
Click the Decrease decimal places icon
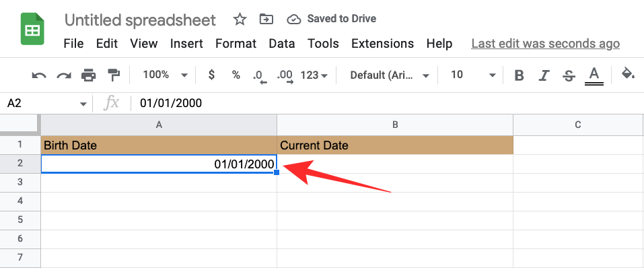pos(260,76)
